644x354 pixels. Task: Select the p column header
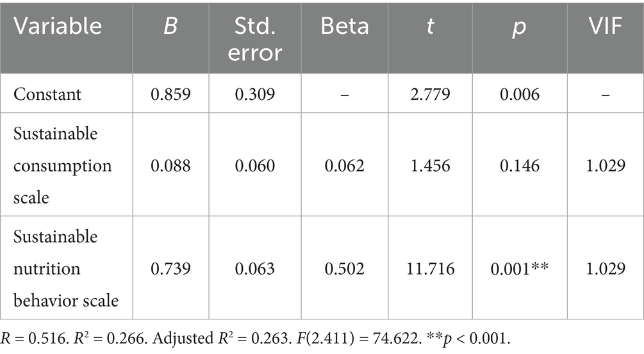coord(516,26)
